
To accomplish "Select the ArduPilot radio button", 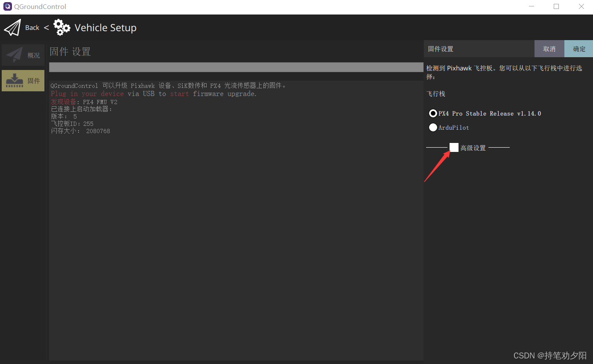I will [433, 128].
